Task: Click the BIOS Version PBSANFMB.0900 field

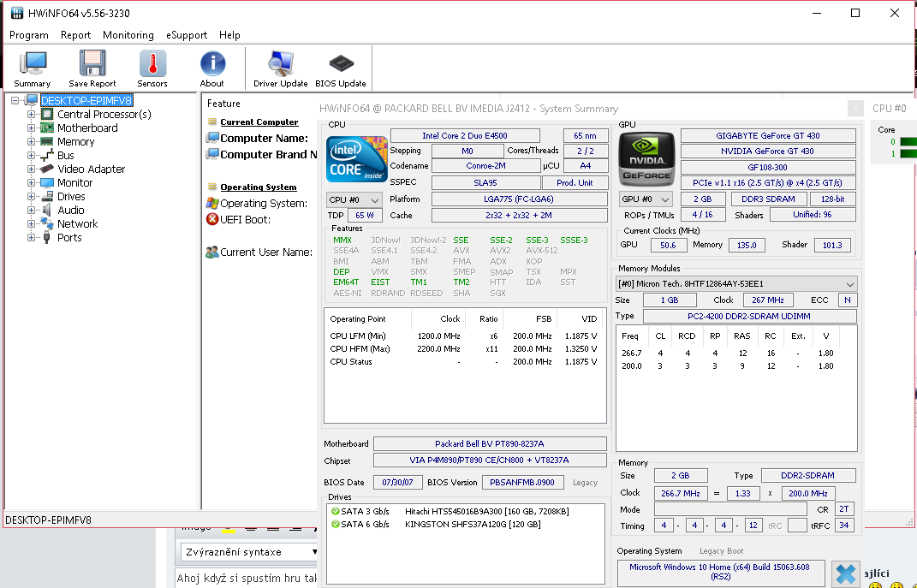Action: tap(523, 482)
